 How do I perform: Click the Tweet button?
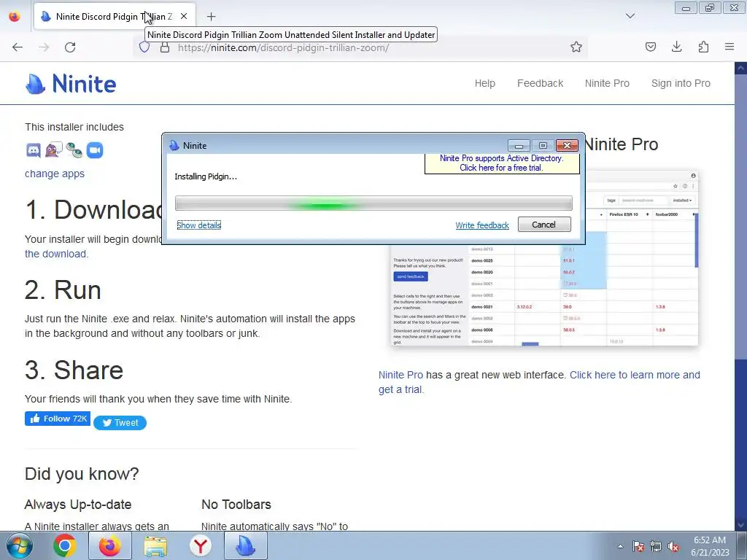coord(120,422)
